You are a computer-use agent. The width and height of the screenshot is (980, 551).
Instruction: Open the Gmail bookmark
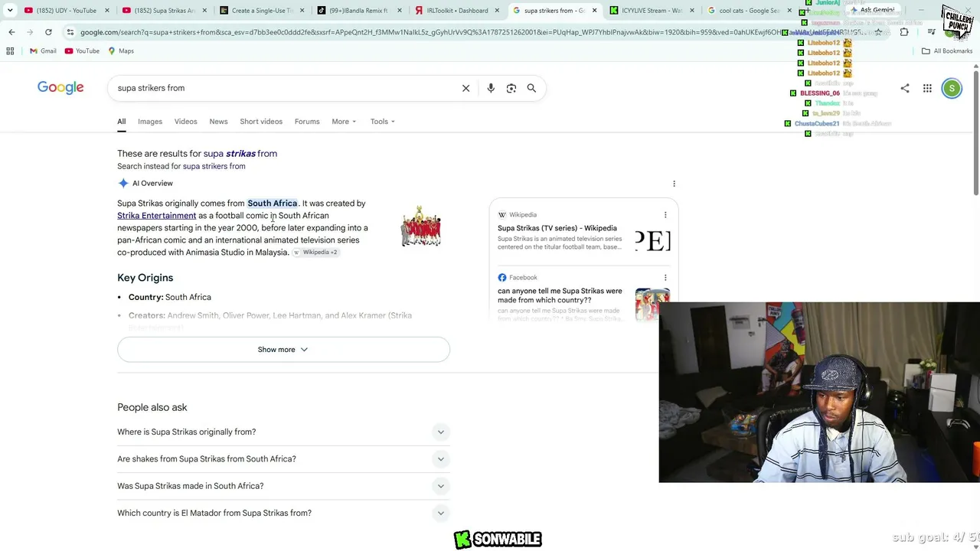coord(43,51)
